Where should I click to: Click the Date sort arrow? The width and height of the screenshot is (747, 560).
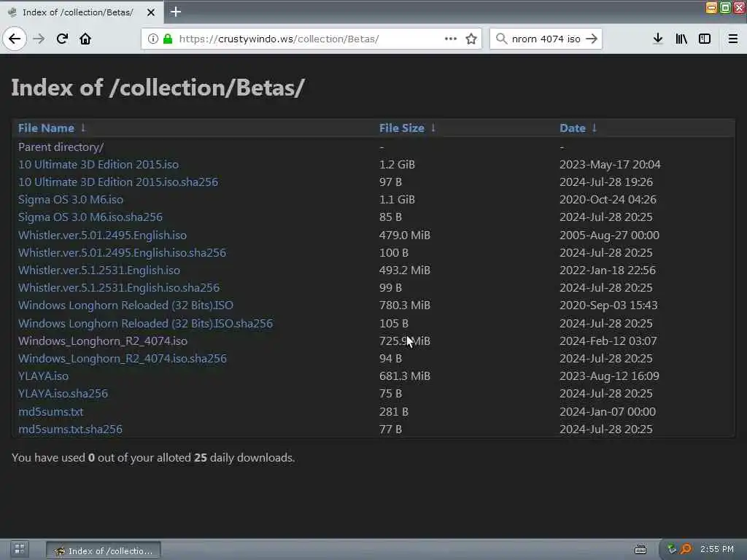pyautogui.click(x=594, y=128)
